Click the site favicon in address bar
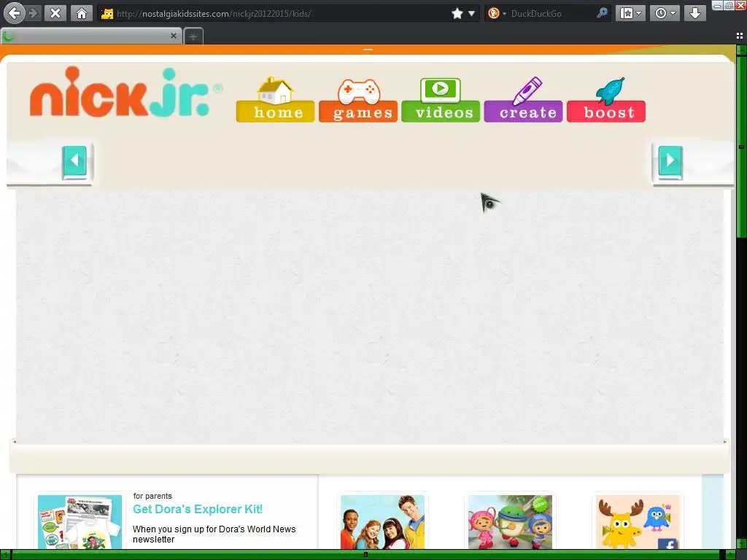 coord(107,13)
